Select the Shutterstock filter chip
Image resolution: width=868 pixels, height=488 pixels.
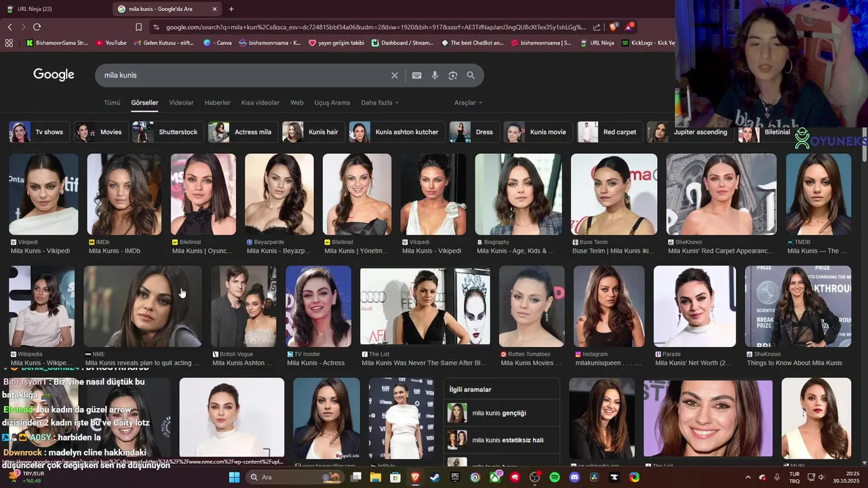pos(167,132)
